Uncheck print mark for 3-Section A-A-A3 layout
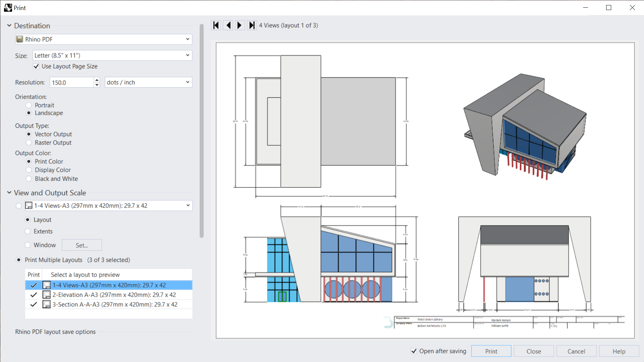The image size is (644, 362). point(33,304)
